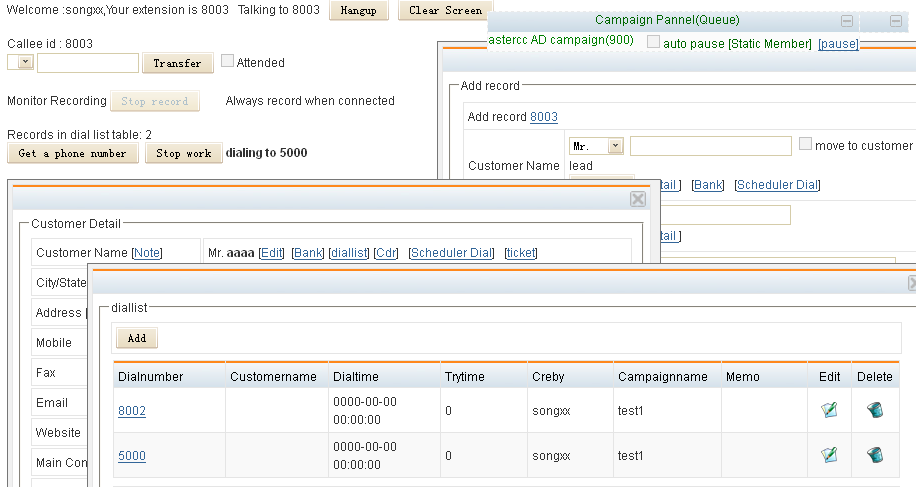
Task: Delete the 5000 dial list entry
Action: click(875, 455)
